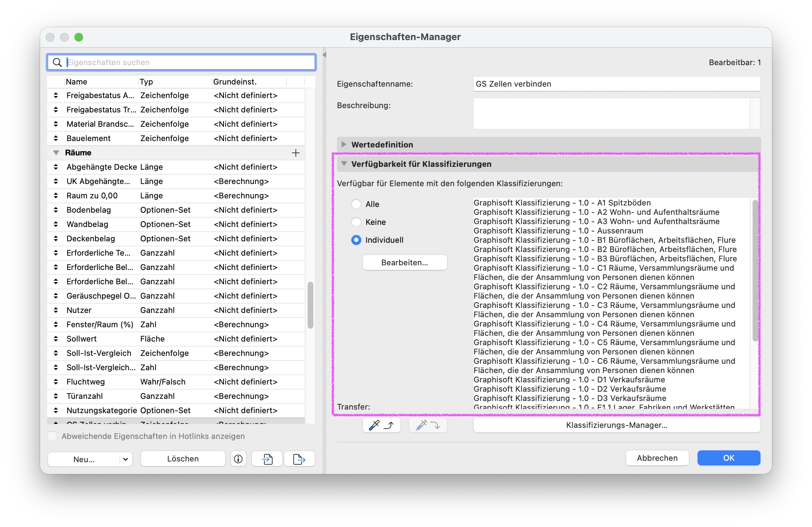Select the Individuell radio button
Viewport: 812px width, 527px height.
click(x=356, y=240)
